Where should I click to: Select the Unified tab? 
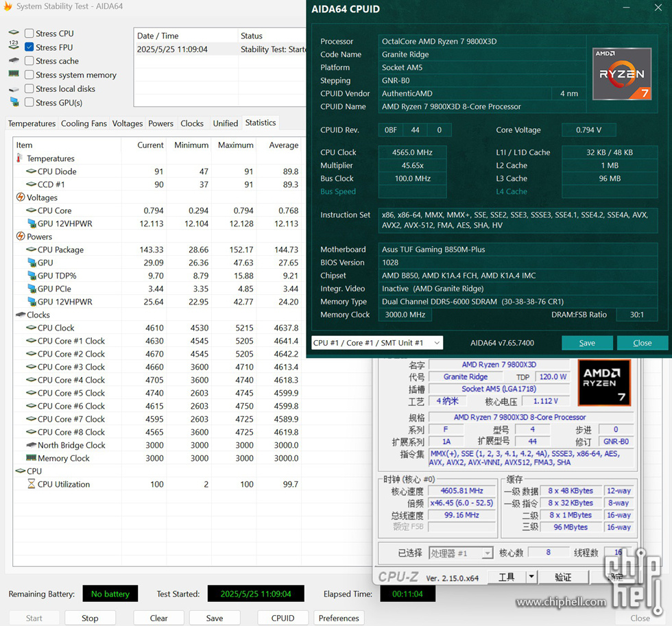click(226, 123)
